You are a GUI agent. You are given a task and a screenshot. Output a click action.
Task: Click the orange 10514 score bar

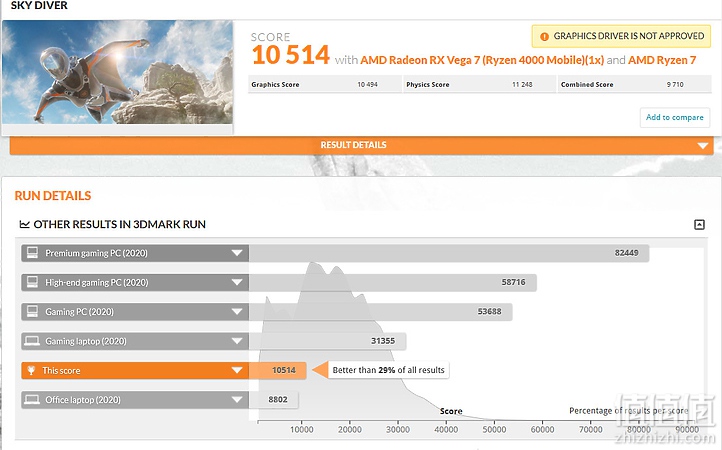point(278,370)
